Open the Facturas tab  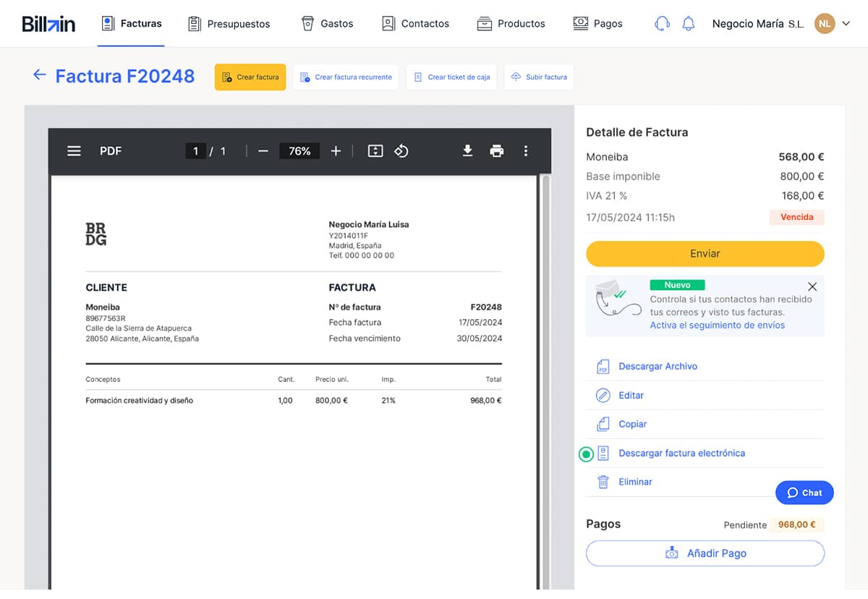point(132,24)
